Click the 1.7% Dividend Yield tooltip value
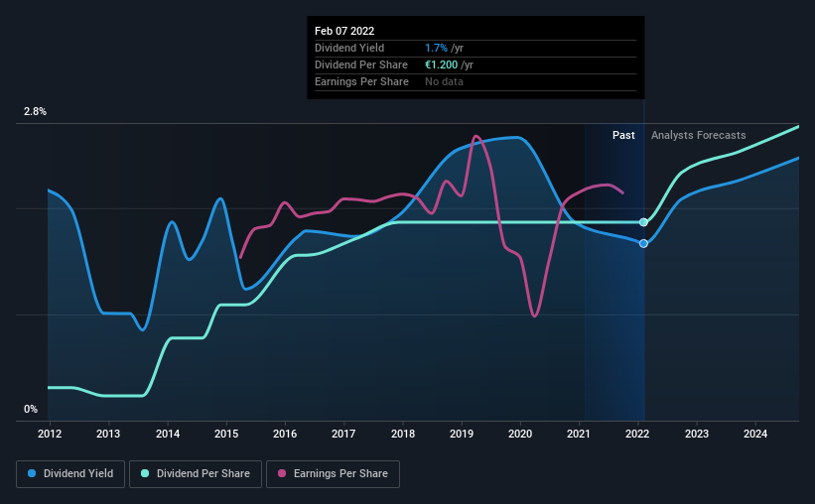Viewport: 815px width, 504px height. coord(436,48)
